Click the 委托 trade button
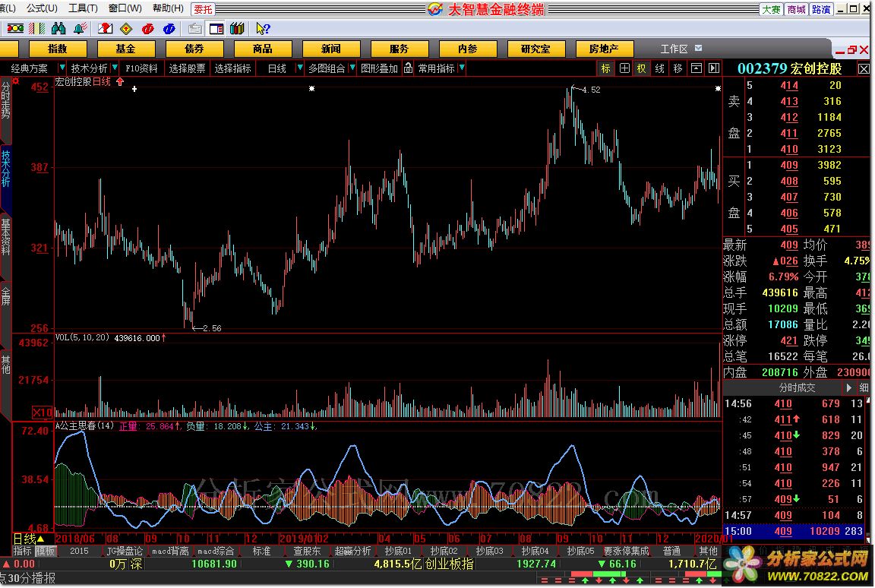875x588 pixels. tap(203, 9)
